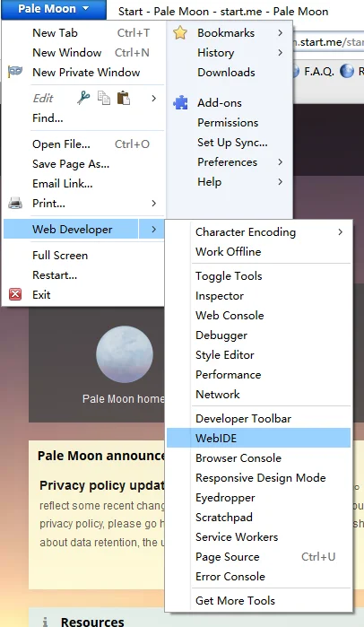Choose Open File... menu item
The image size is (364, 627).
(84, 144)
